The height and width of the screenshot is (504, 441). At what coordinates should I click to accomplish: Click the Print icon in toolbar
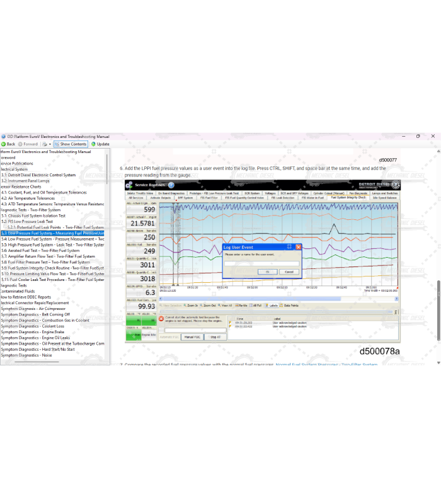(x=43, y=144)
